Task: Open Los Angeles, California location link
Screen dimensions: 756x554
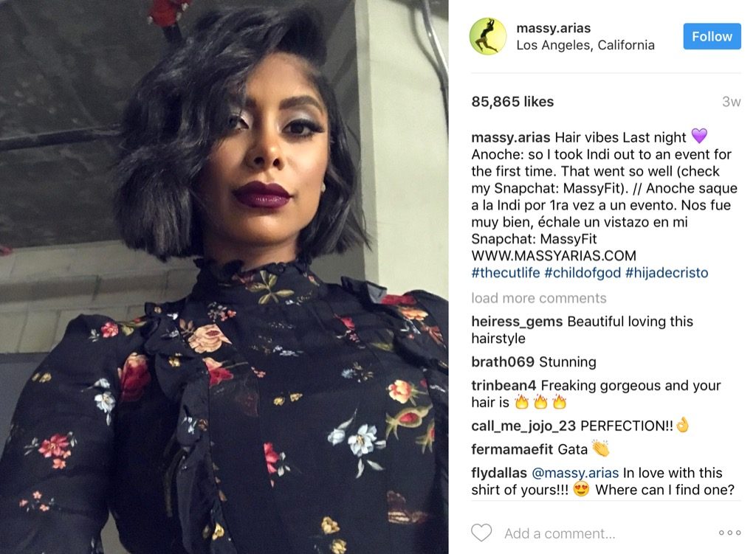Action: tap(585, 45)
